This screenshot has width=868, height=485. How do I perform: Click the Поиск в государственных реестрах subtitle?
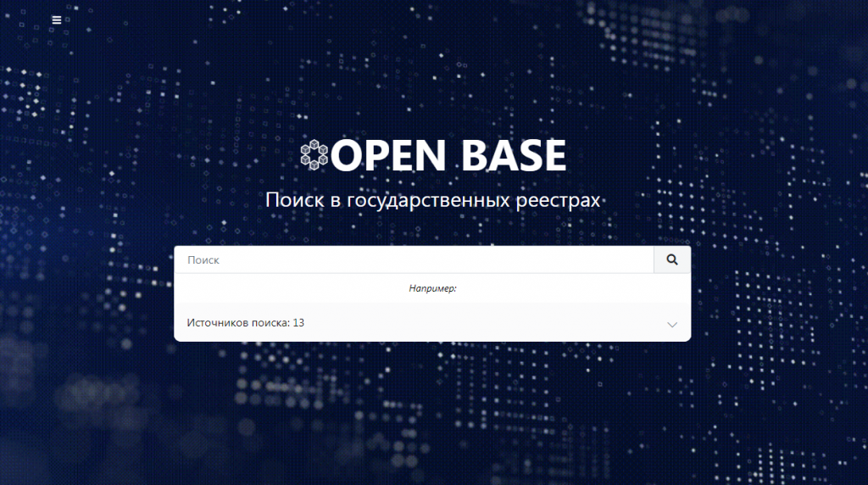coord(432,201)
